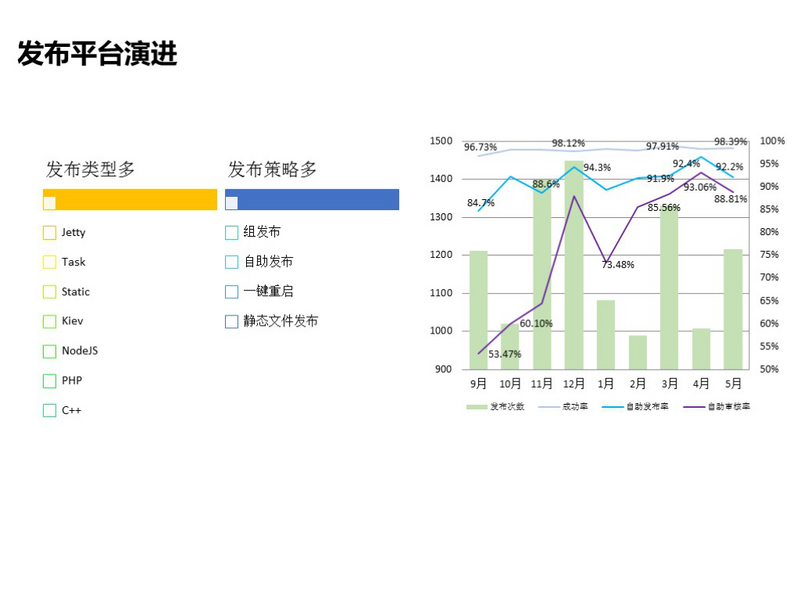
Task: Click the 73.48% data label
Action: click(618, 265)
